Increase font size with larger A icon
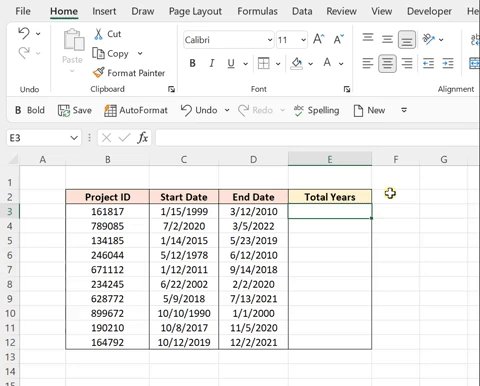Screen dimensions: 480x386 coord(319,39)
